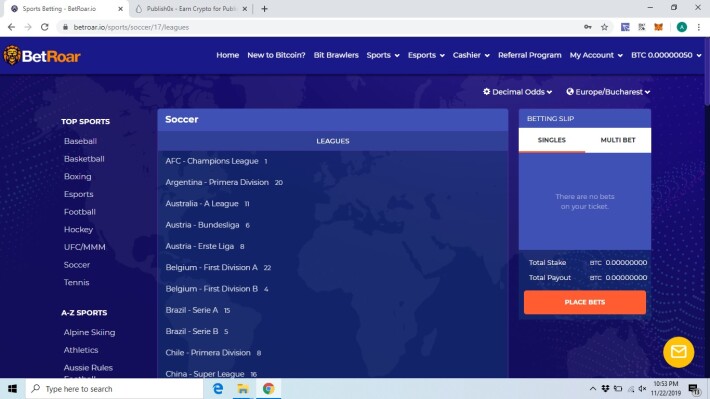Open Alpine Skiing under A-Z Sports

[89, 332]
